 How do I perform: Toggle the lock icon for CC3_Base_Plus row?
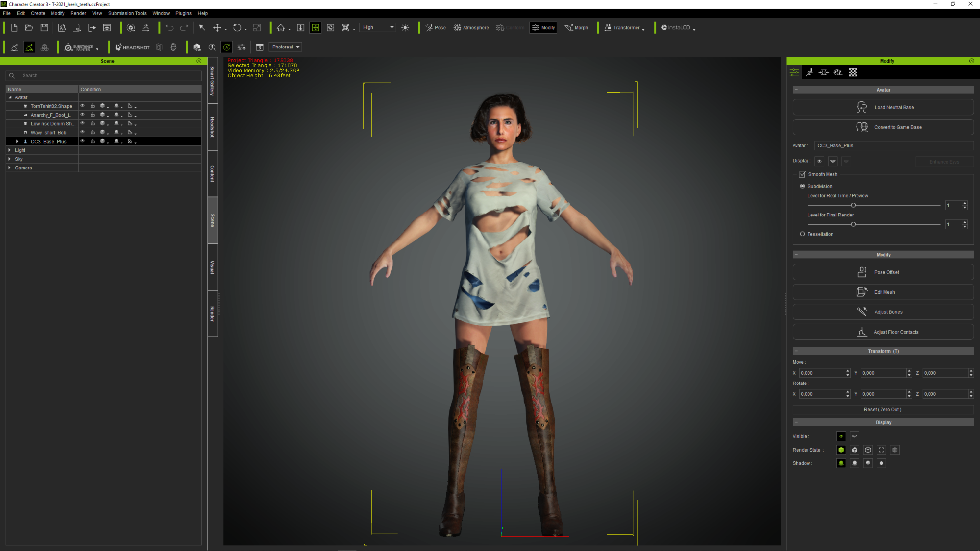tap(93, 141)
